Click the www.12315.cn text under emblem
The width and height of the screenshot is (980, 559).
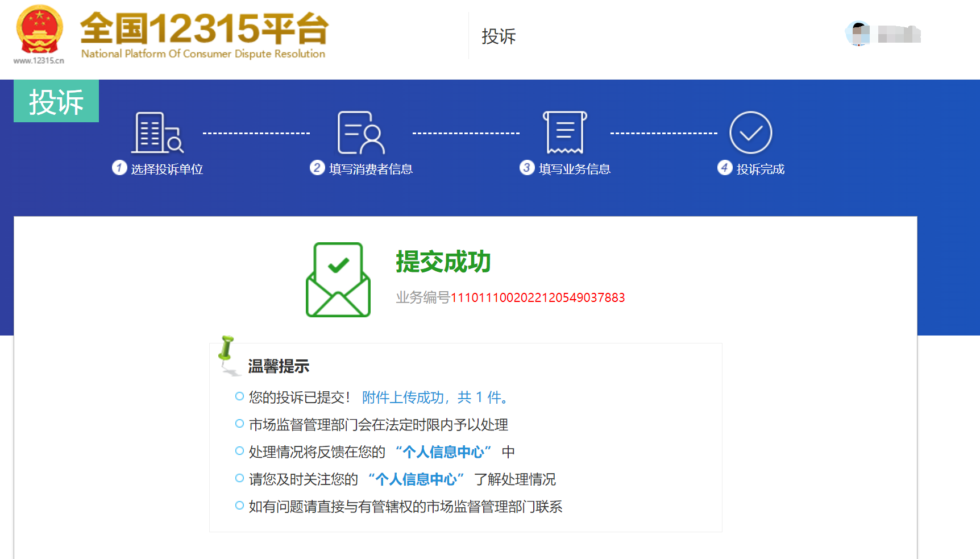[x=39, y=60]
